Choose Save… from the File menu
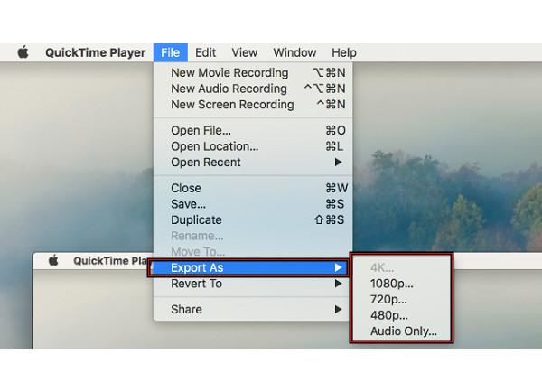Screen dimensions: 542x392 pos(188,204)
